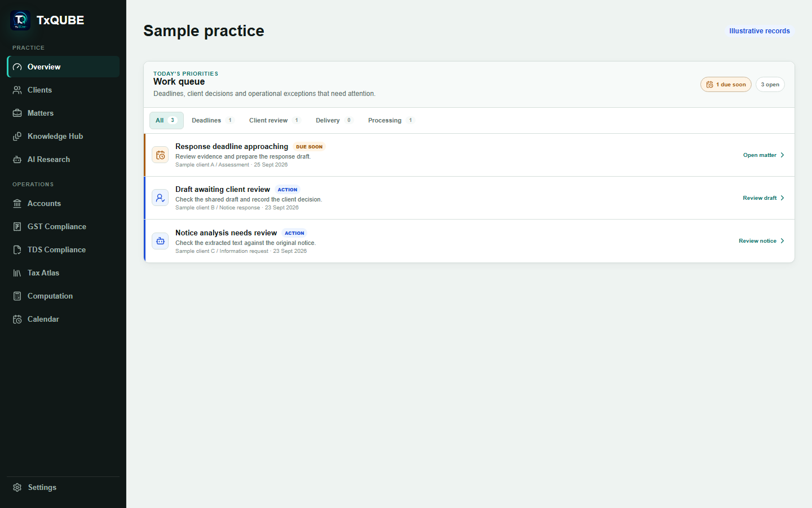Click the Calendar sidebar icon
The image size is (812, 508).
(x=17, y=319)
